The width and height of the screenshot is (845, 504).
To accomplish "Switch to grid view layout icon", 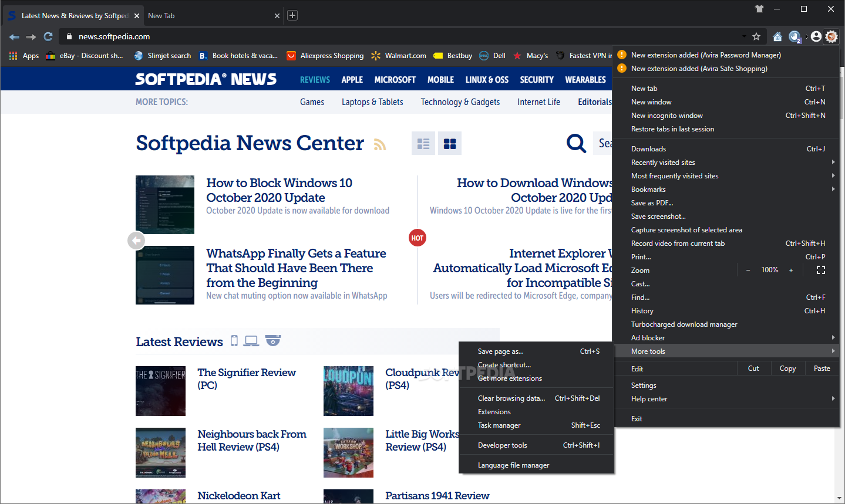I will [x=450, y=144].
